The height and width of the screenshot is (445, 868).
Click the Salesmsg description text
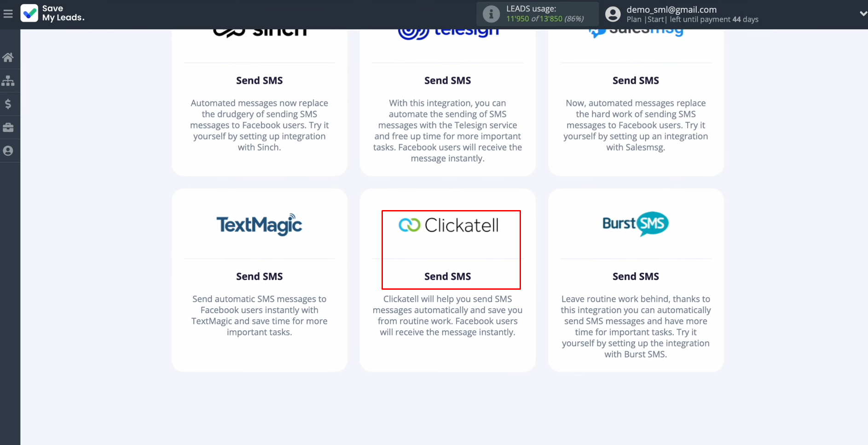636,125
